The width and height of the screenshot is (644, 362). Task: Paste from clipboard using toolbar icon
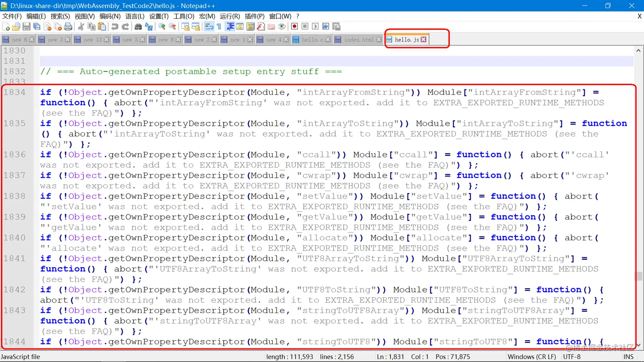pos(102,26)
